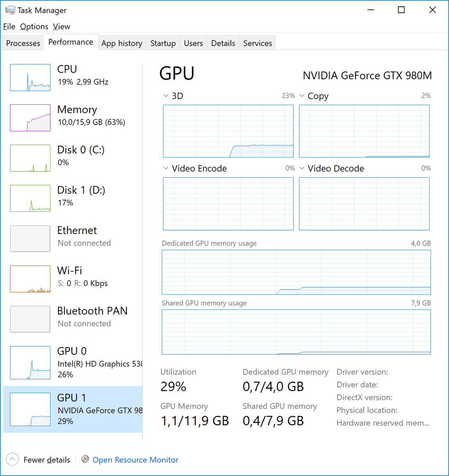Open the File menu
The image size is (449, 476).
pos(9,27)
